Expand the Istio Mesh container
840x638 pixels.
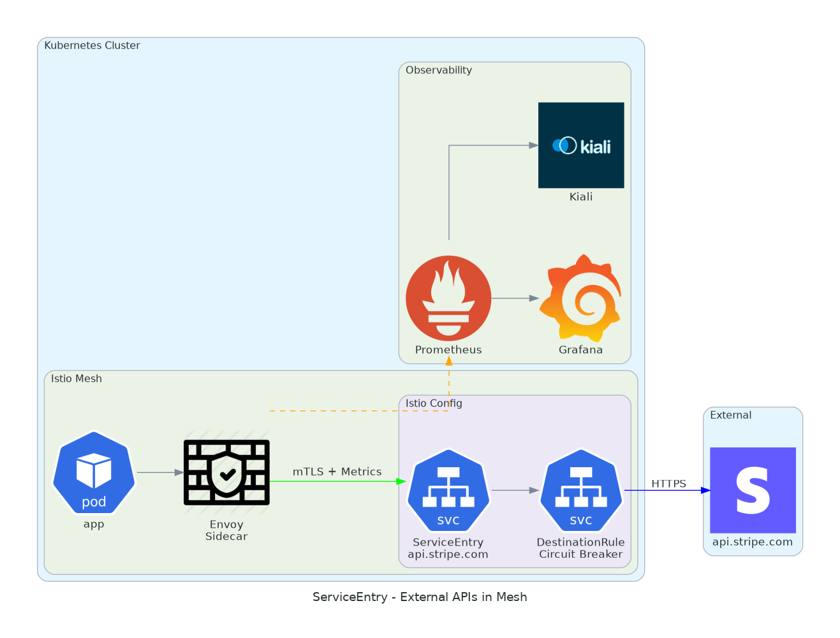click(77, 379)
